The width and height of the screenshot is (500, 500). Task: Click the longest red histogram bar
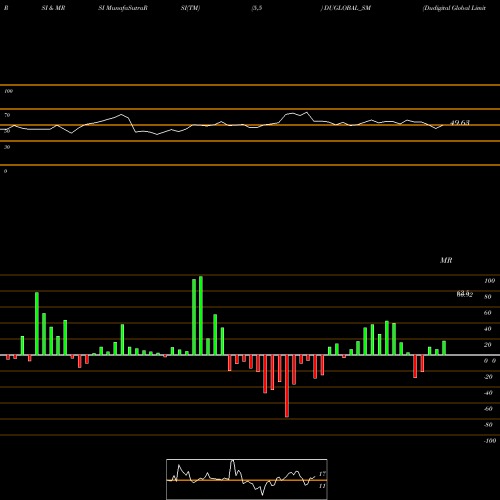click(x=287, y=386)
